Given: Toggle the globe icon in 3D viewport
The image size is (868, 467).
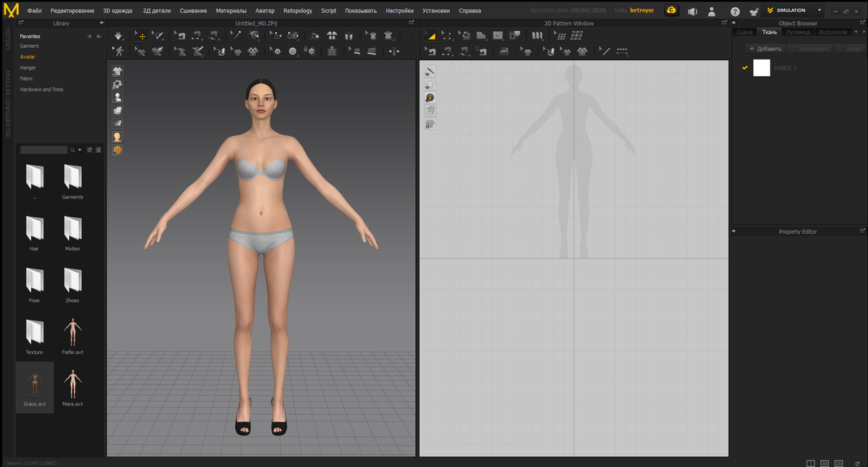Looking at the screenshot, I should pyautogui.click(x=117, y=150).
